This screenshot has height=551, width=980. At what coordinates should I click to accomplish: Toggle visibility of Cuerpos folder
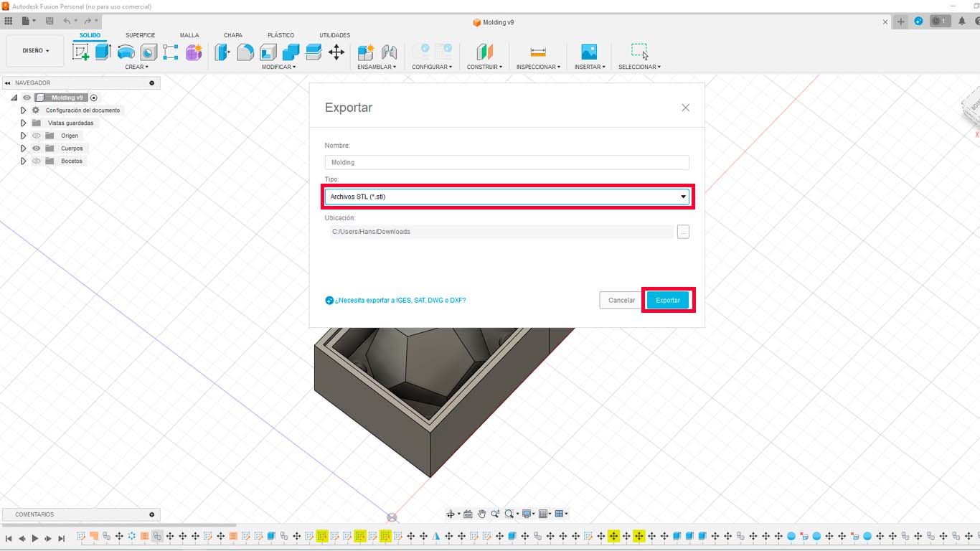click(37, 149)
